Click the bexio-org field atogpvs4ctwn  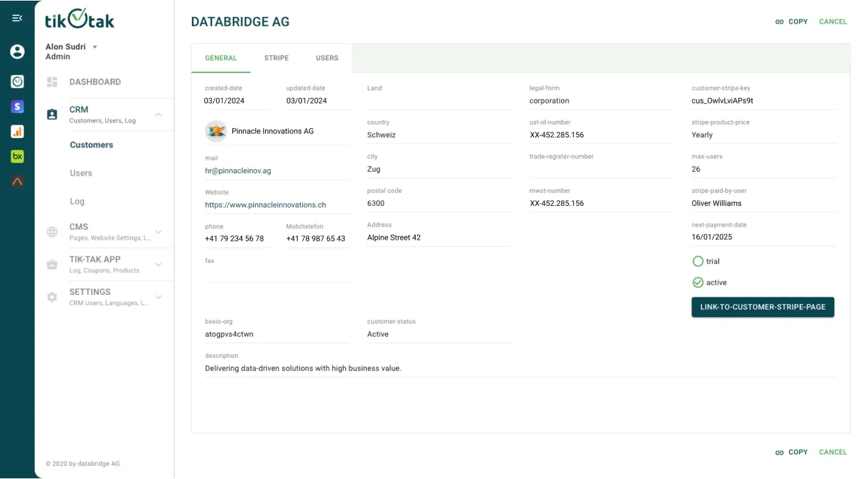pos(277,330)
